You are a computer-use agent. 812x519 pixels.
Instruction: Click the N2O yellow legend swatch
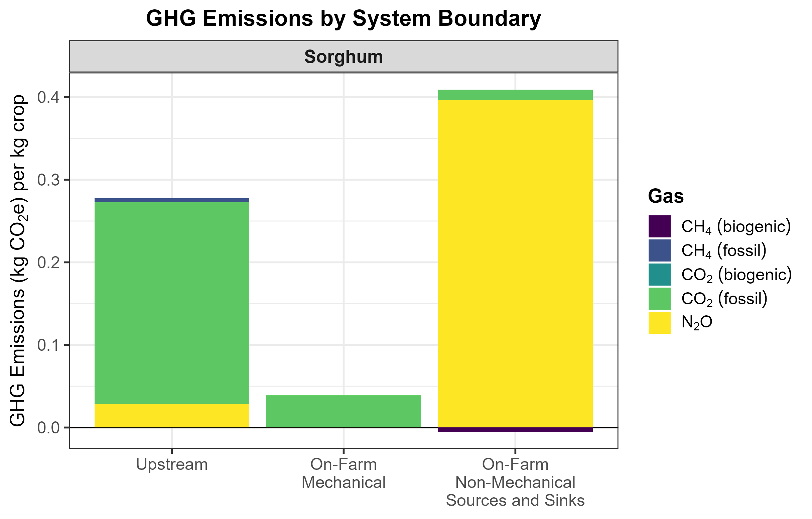(659, 323)
